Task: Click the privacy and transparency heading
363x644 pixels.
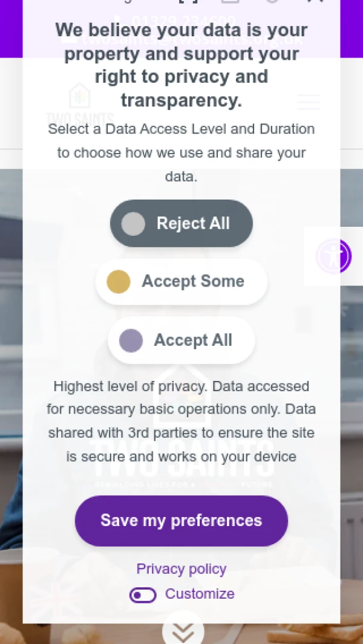Action: tap(181, 65)
